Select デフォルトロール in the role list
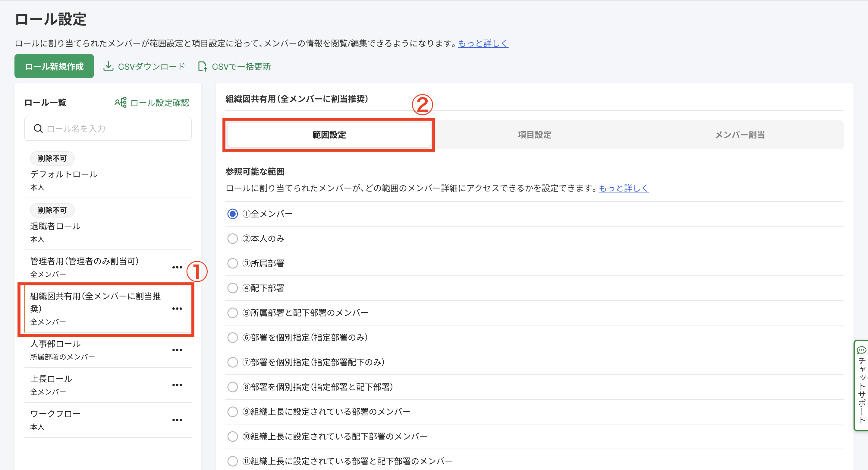The width and height of the screenshot is (868, 470). click(x=64, y=174)
